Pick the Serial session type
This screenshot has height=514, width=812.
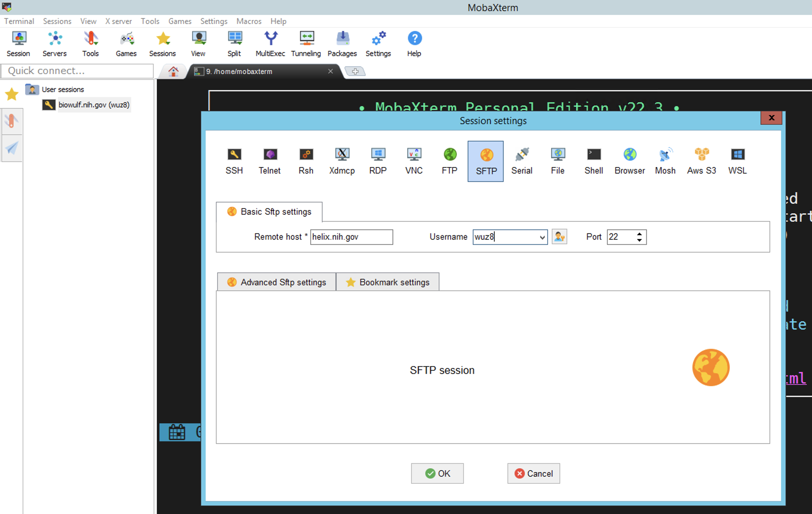[x=521, y=161]
